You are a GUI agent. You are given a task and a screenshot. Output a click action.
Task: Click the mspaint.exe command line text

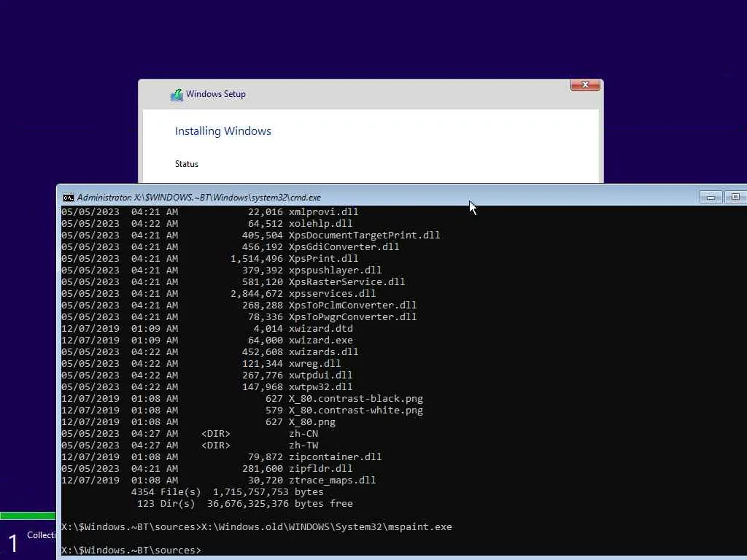coord(326,526)
